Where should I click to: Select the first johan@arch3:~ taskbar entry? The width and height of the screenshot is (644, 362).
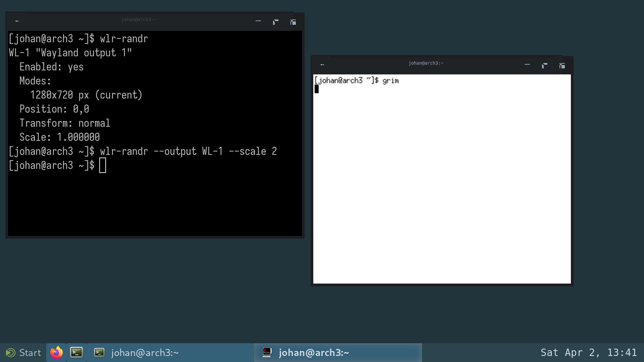145,352
